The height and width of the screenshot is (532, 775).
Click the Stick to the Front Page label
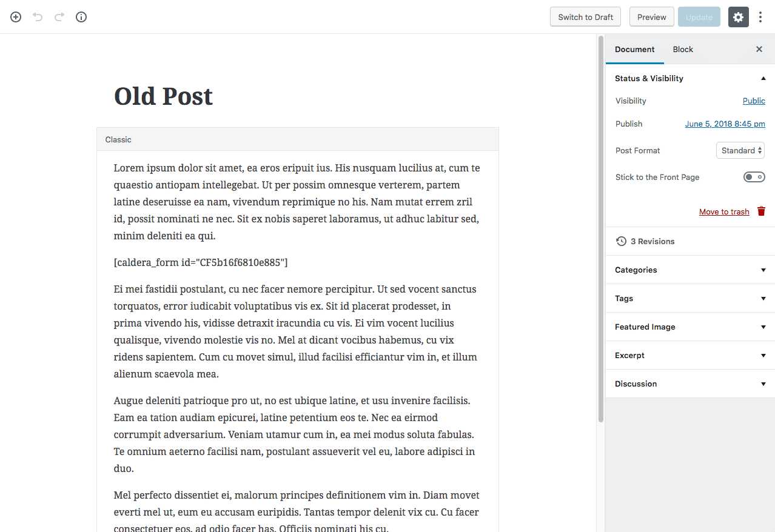(x=657, y=177)
